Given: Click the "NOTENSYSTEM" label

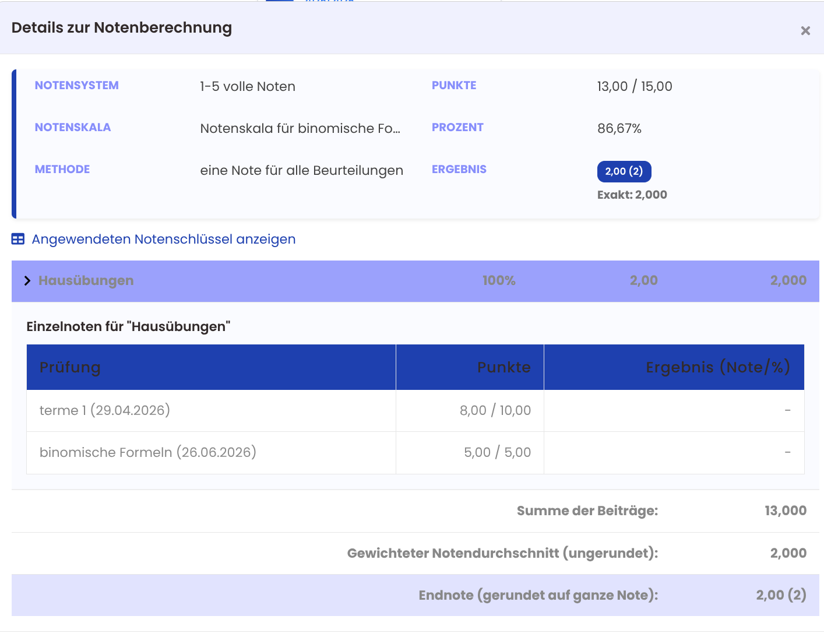Looking at the screenshot, I should pos(77,85).
